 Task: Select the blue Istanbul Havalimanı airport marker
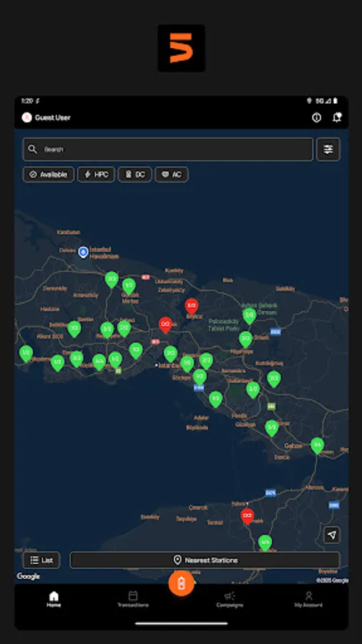tap(83, 252)
